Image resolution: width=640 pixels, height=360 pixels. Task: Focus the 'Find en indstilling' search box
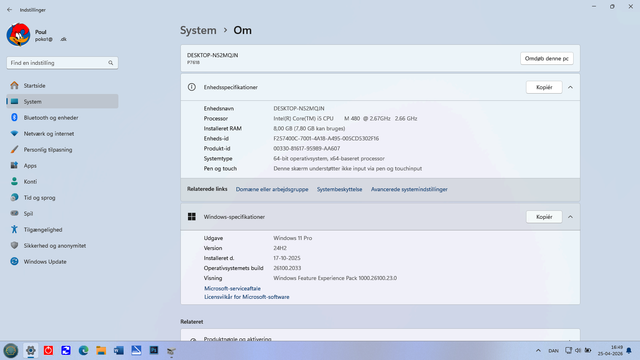62,63
